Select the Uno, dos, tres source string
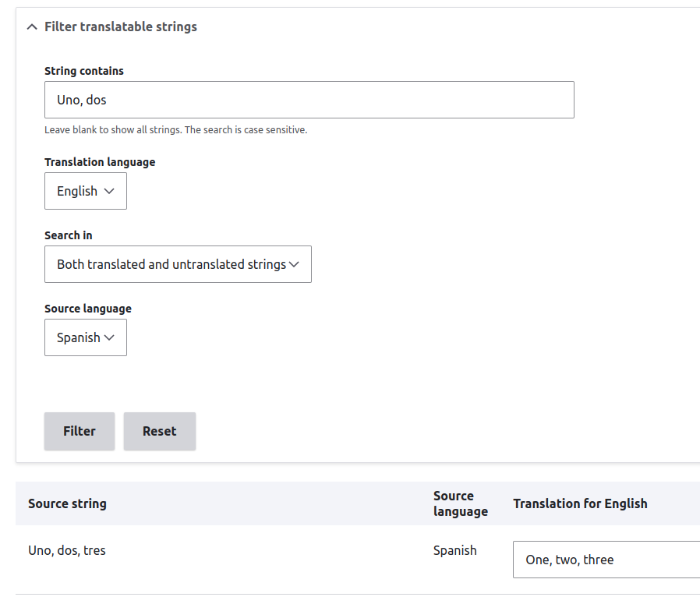This screenshot has height=611, width=700. pos(67,550)
